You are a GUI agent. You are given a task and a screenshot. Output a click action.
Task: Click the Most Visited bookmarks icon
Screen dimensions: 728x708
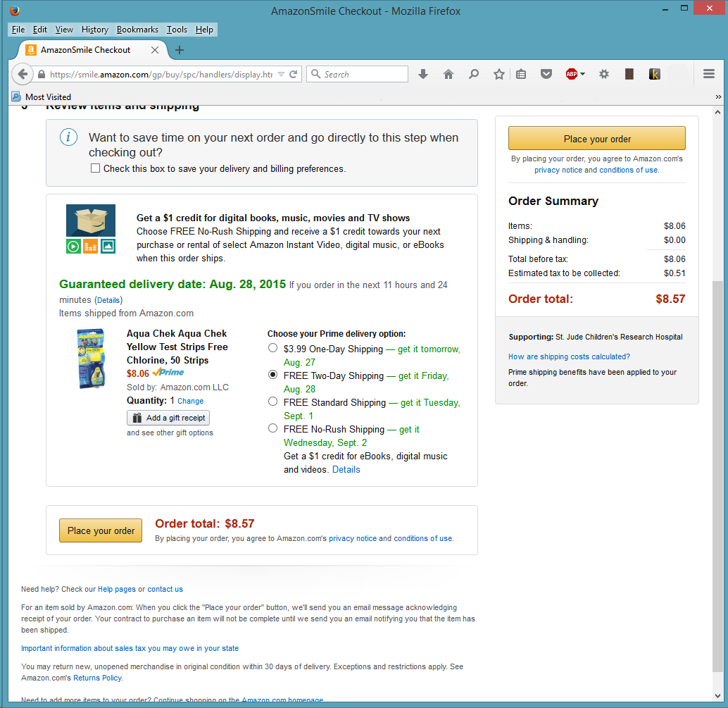pyautogui.click(x=16, y=97)
